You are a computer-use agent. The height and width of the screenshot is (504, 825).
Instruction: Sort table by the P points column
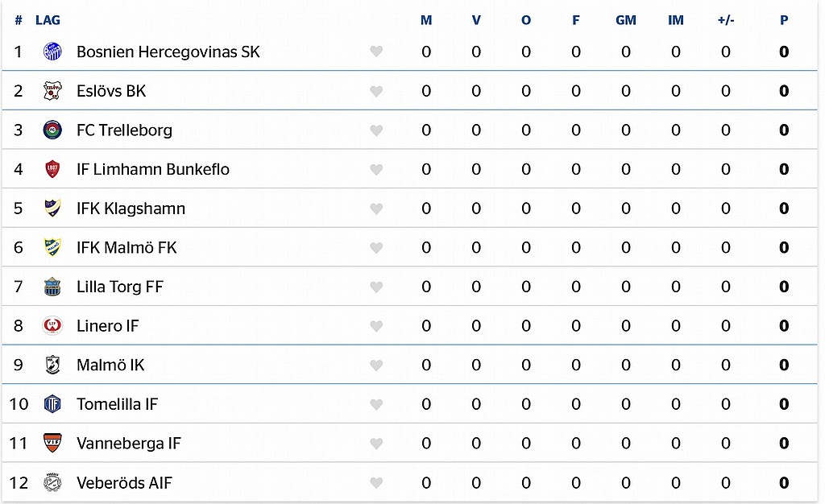pyautogui.click(x=784, y=20)
